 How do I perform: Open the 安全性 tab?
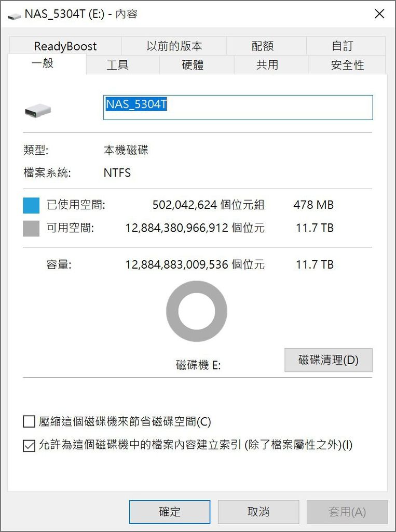coord(347,64)
